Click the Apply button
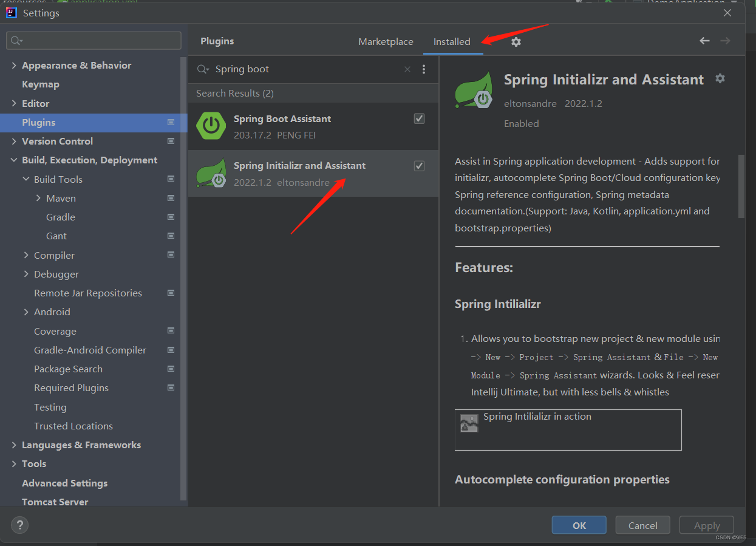 707,525
